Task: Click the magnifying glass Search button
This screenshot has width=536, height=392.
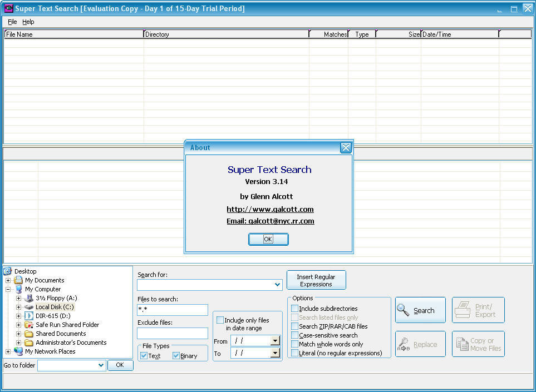Action: point(420,310)
